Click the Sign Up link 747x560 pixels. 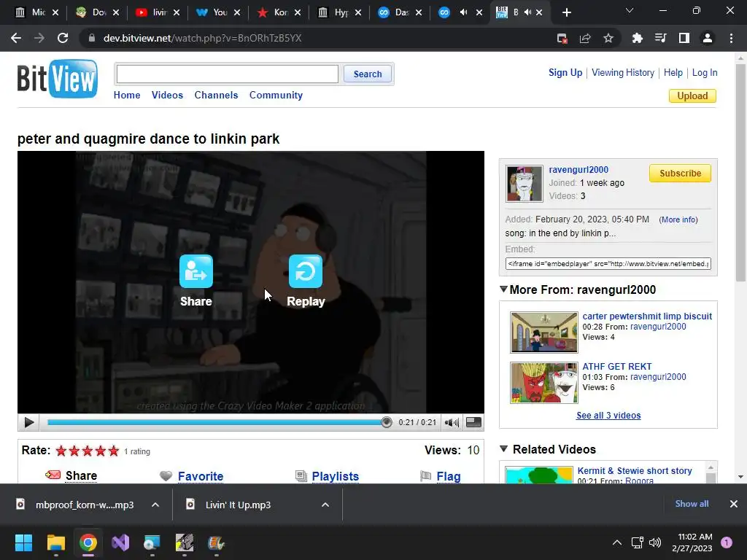click(565, 72)
